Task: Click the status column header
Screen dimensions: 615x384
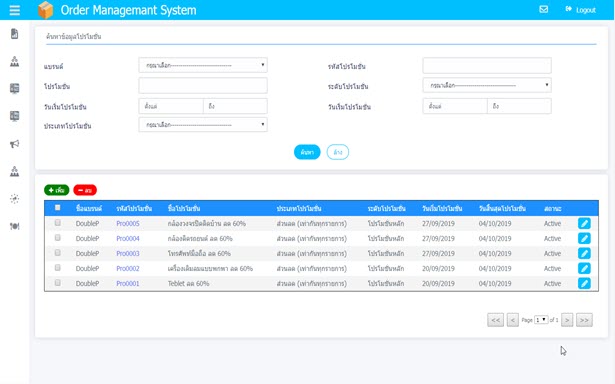Action: (x=553, y=209)
